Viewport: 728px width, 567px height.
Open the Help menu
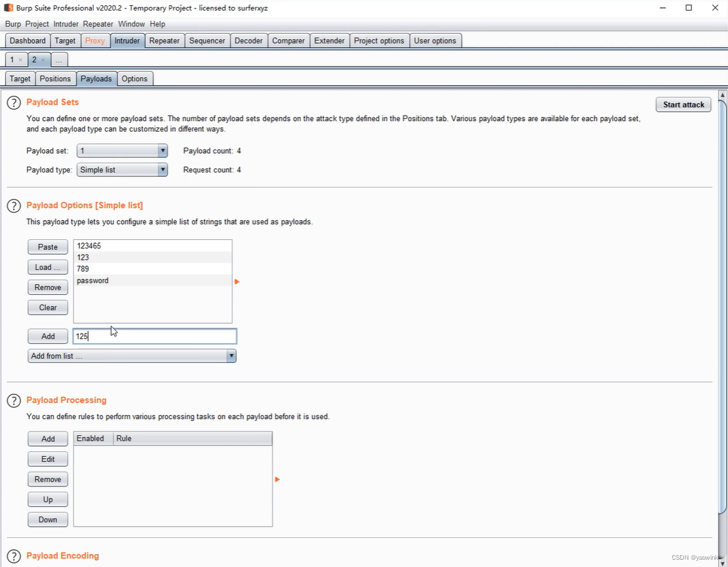(x=157, y=24)
